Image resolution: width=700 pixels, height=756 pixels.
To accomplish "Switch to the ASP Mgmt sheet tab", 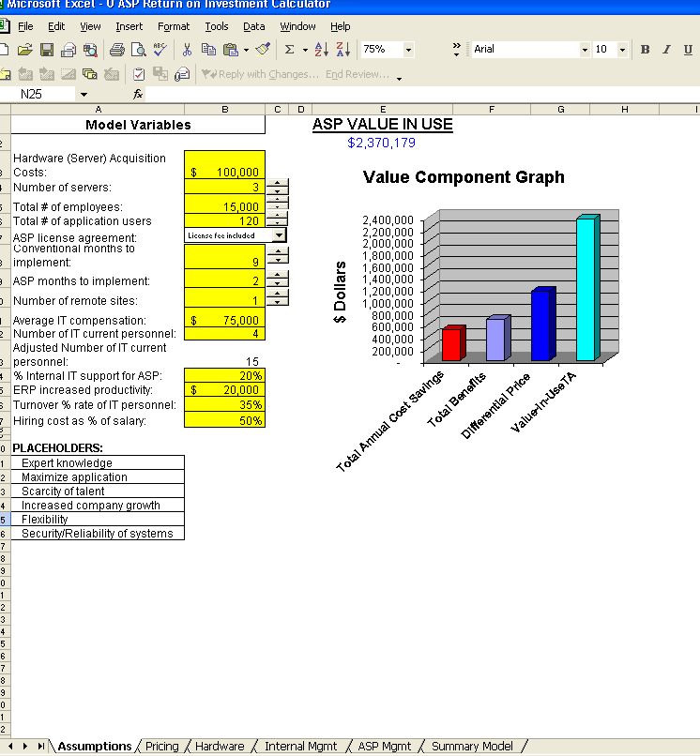I will pos(385,747).
